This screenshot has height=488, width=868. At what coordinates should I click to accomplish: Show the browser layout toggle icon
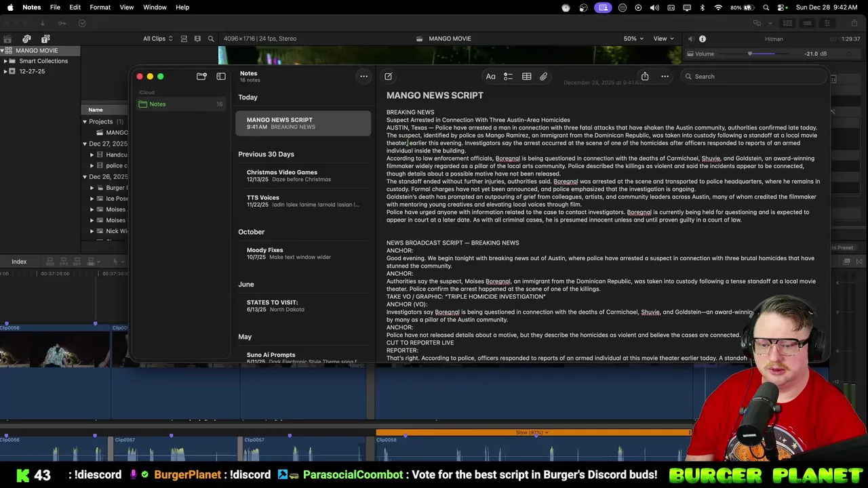787,23
